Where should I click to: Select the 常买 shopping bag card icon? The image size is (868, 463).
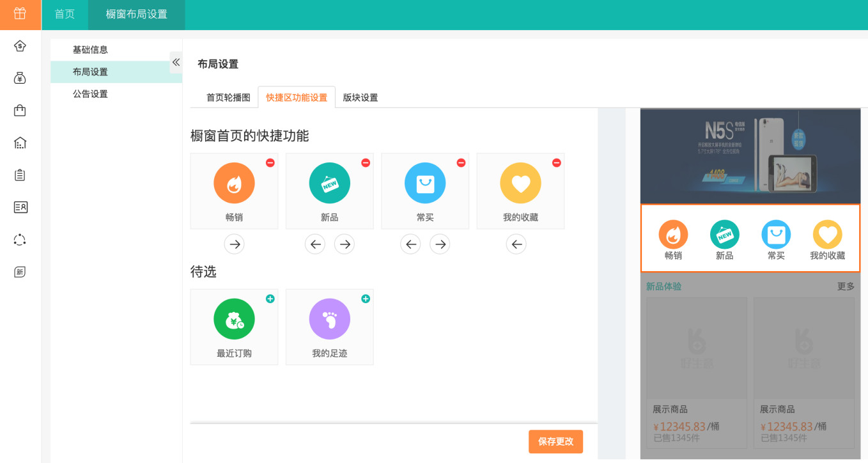coord(425,183)
